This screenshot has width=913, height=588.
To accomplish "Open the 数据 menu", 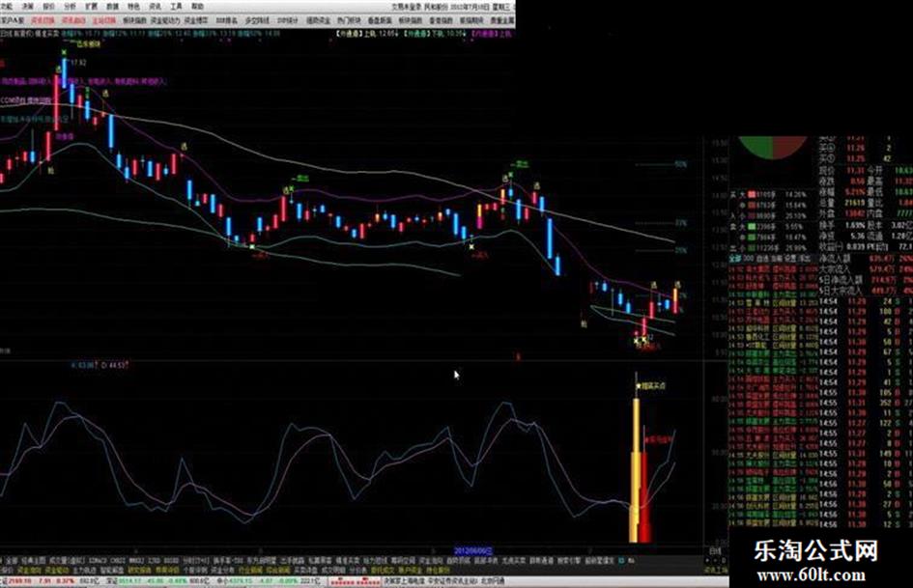I will [112, 7].
